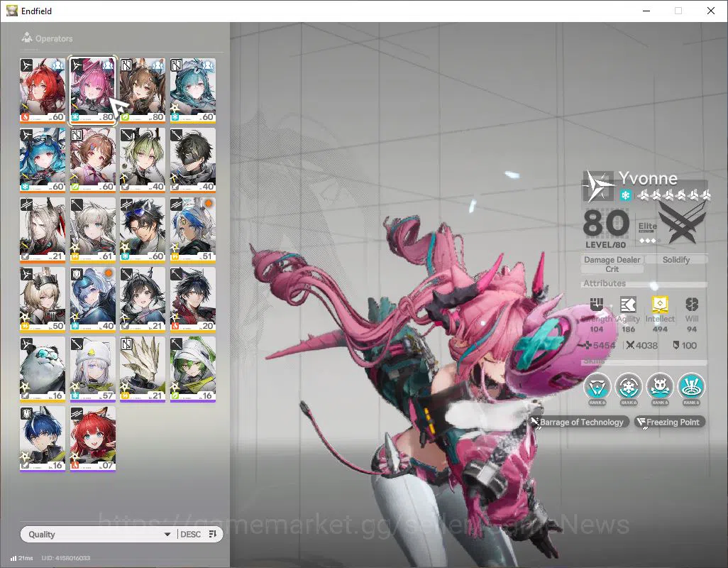728x568 pixels.
Task: Click the UID text in the status bar
Action: [66, 558]
